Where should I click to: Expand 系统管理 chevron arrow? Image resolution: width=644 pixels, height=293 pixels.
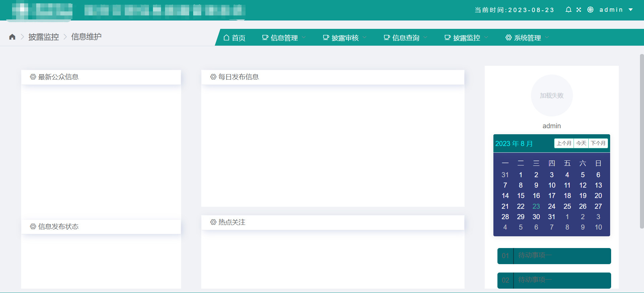pos(547,37)
